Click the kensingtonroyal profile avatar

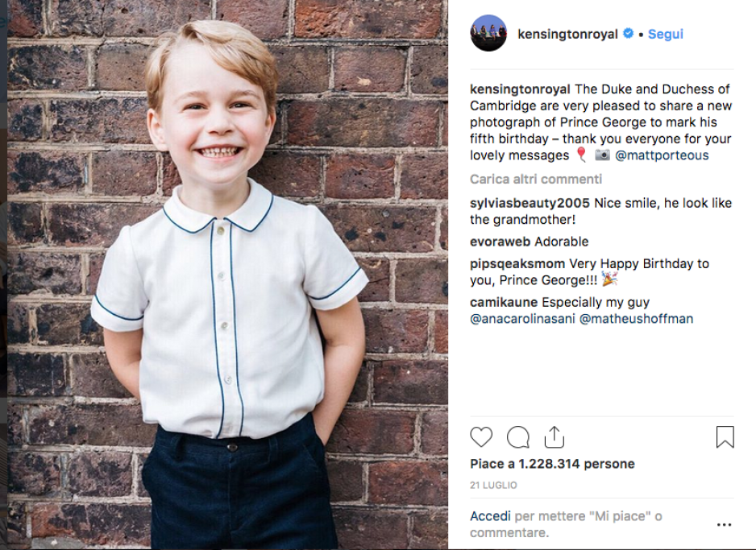click(x=488, y=34)
